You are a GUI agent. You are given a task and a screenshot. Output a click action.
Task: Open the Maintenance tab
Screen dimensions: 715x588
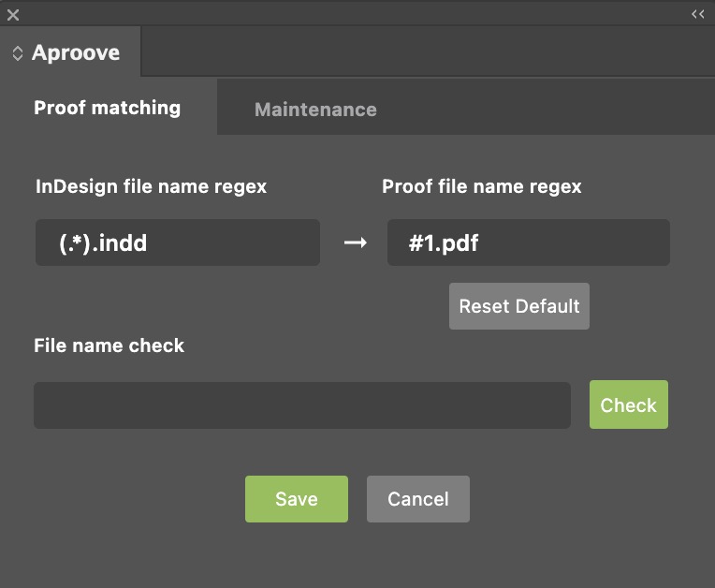[315, 110]
